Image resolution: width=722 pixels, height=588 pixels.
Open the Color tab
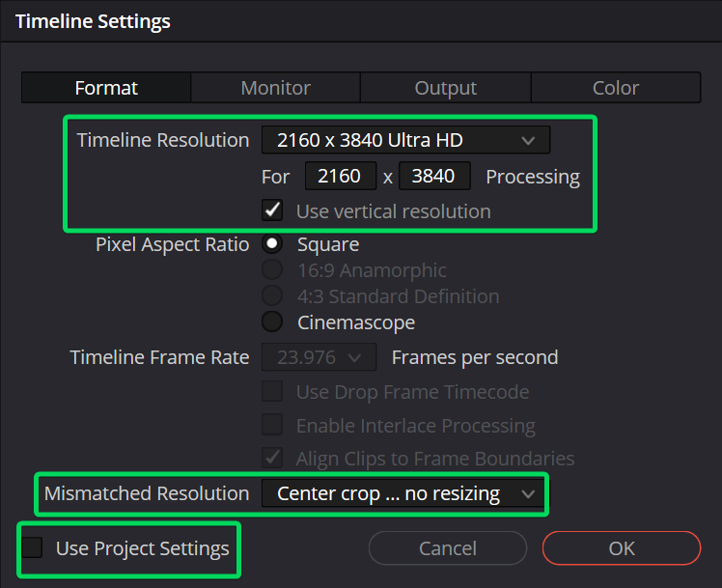[615, 88]
